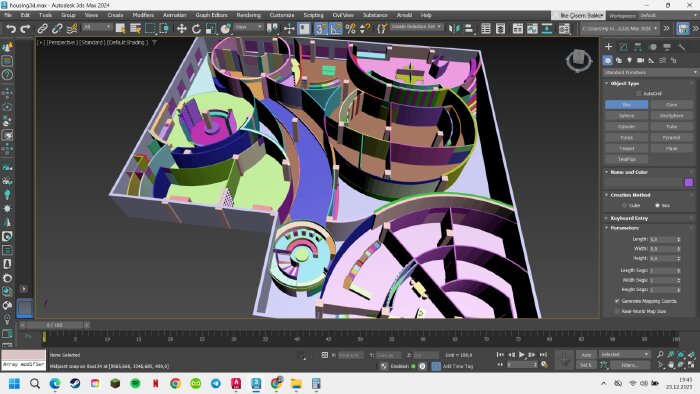This screenshot has height=394, width=700.
Task: Select the Select and Link tool
Action: (x=42, y=29)
